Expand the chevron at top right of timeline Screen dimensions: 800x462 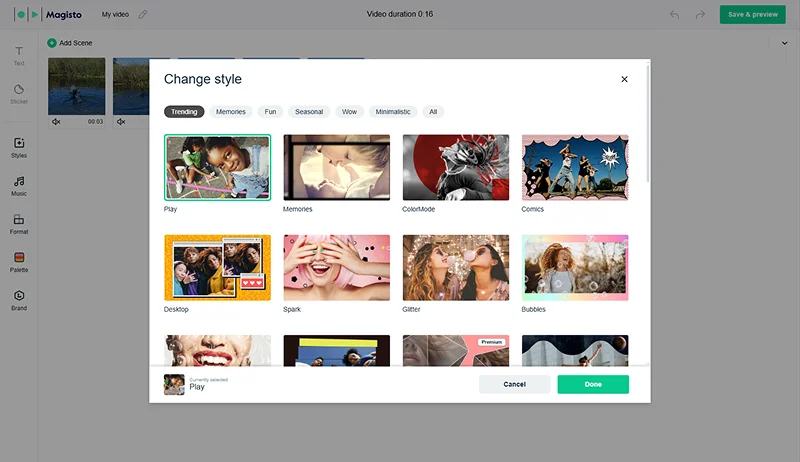pyautogui.click(x=783, y=43)
